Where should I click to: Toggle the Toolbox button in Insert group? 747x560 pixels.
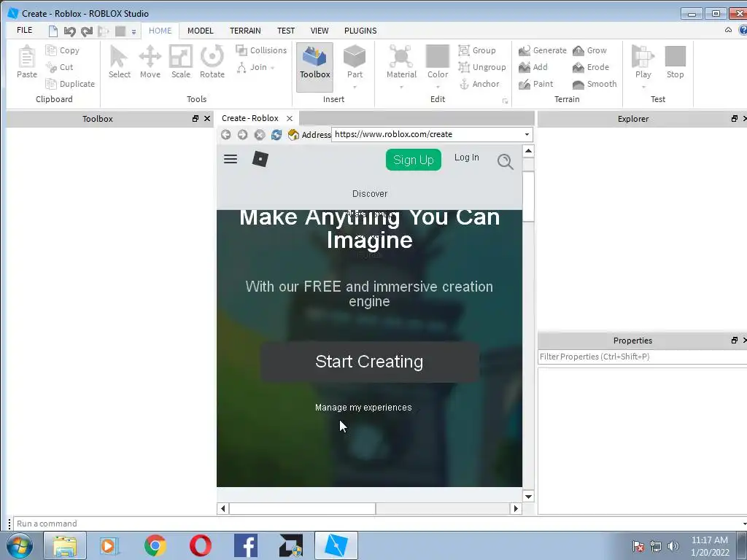[314, 66]
